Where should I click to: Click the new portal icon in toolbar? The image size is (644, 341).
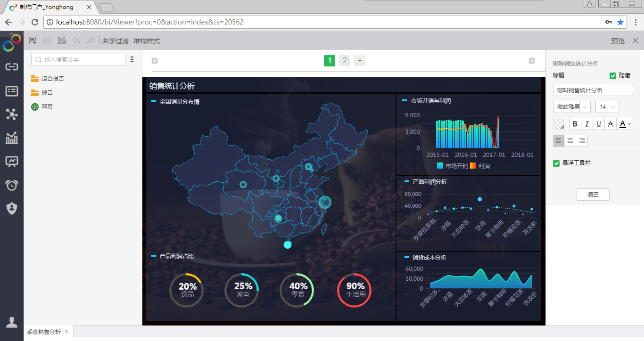(33, 41)
